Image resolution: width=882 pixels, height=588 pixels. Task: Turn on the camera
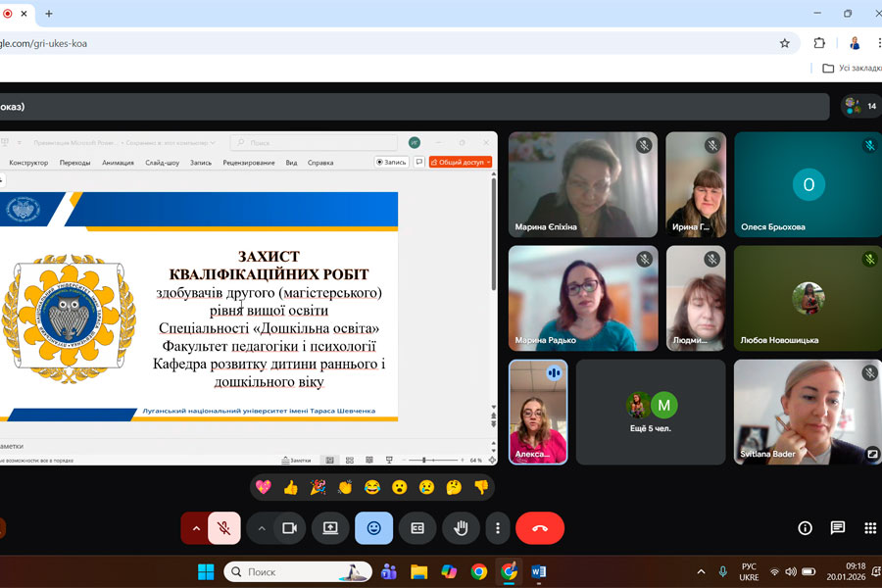pos(290,528)
